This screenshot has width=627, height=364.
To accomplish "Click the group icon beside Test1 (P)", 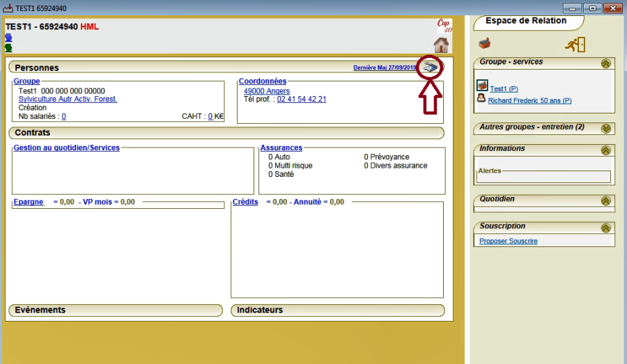I will (x=481, y=86).
